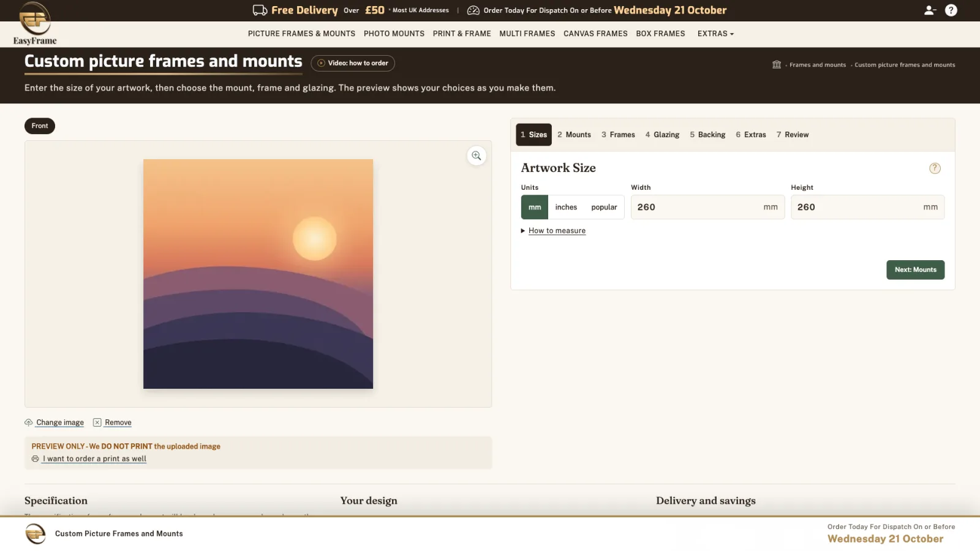Click Next: Mounts button
The height and width of the screenshot is (551, 980).
pos(915,270)
